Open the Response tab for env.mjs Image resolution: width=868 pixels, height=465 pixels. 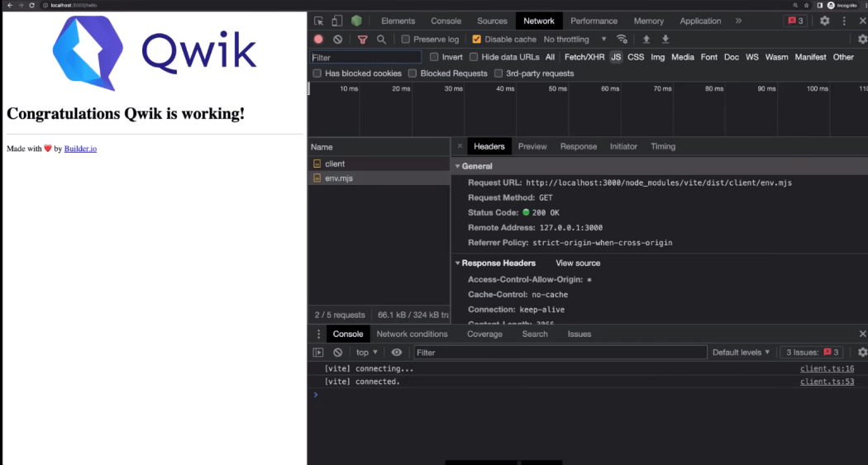click(x=578, y=146)
